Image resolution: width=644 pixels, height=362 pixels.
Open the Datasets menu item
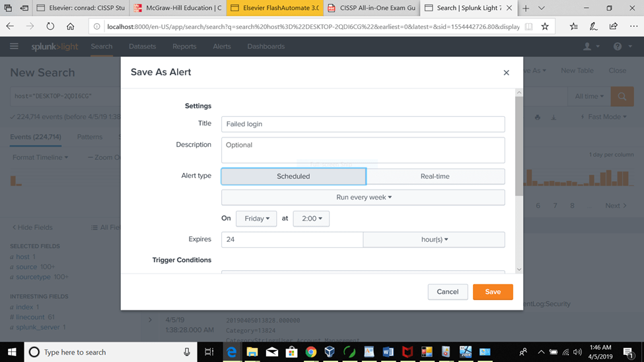(142, 46)
